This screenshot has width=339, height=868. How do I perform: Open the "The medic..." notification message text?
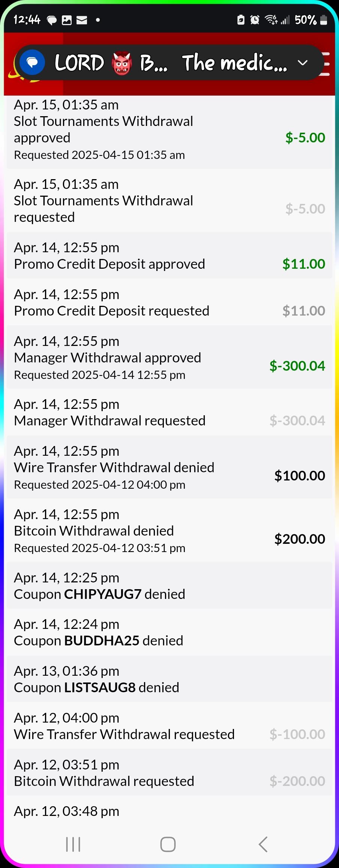(x=234, y=63)
